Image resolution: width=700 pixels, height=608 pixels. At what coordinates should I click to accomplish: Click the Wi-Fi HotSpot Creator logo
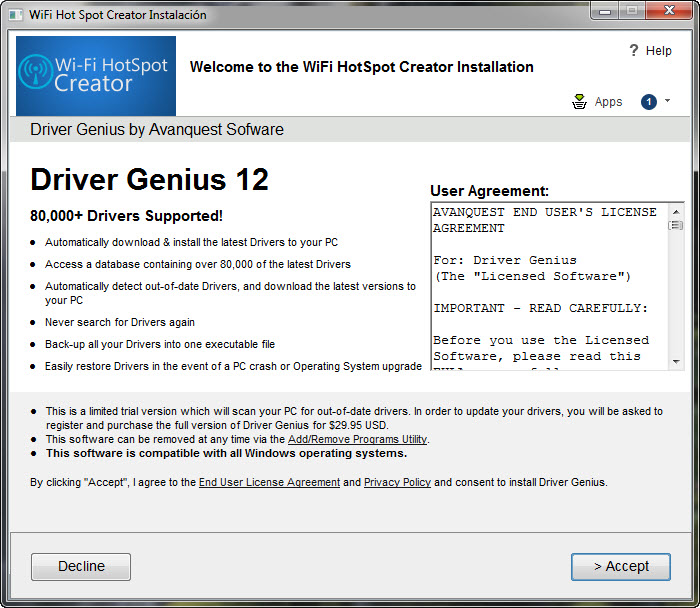[96, 76]
